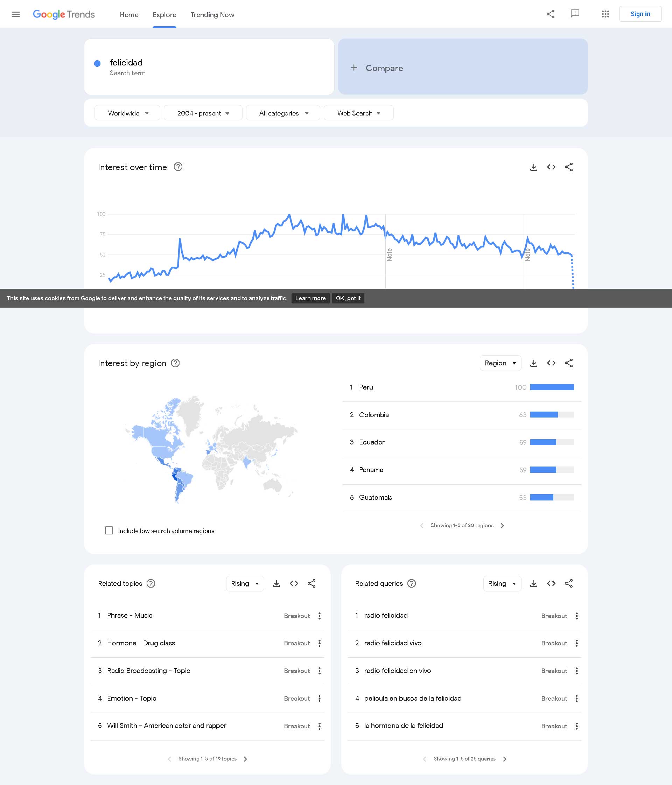Share the Related queries widget
The height and width of the screenshot is (785, 672).
569,583
